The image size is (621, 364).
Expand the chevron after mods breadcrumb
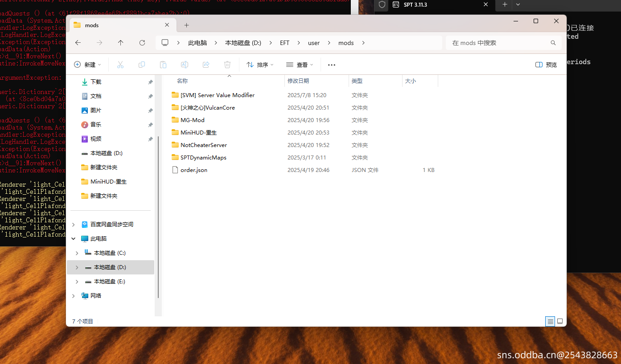(x=363, y=43)
